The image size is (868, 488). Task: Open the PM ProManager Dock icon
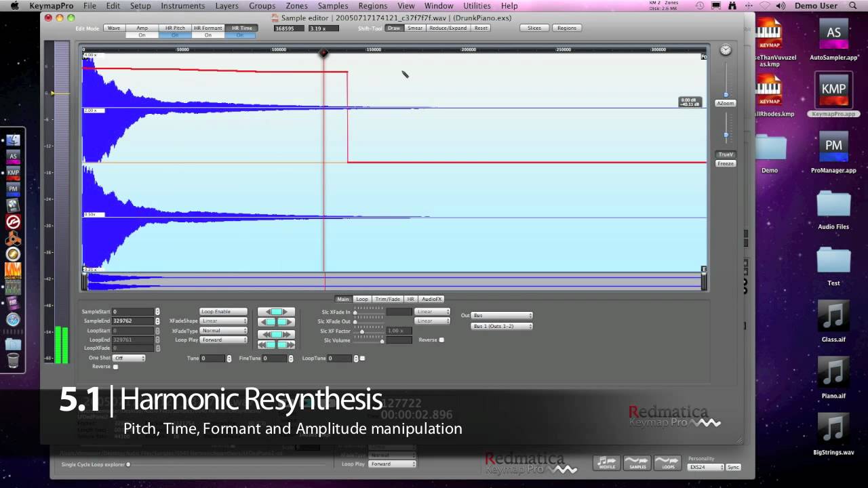pos(13,189)
